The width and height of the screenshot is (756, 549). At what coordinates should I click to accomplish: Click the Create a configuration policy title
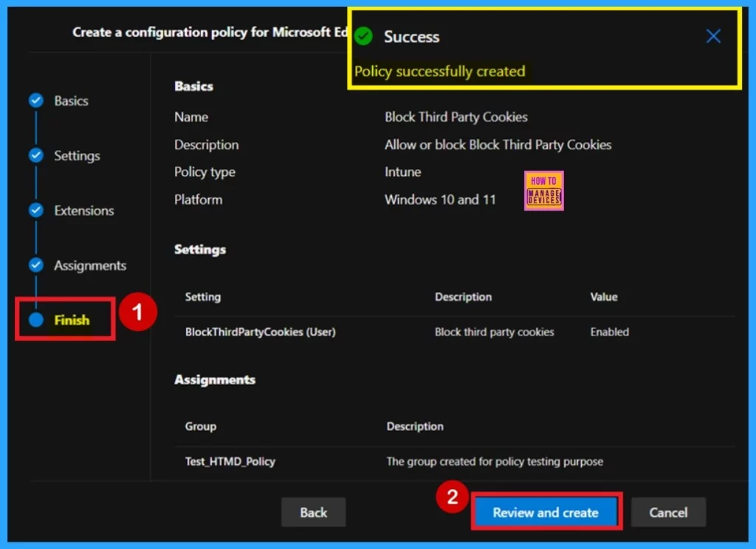click(210, 33)
